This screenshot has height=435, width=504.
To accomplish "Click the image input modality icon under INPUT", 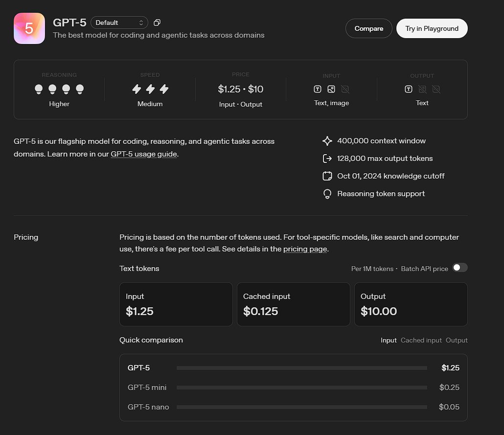I will (x=331, y=89).
